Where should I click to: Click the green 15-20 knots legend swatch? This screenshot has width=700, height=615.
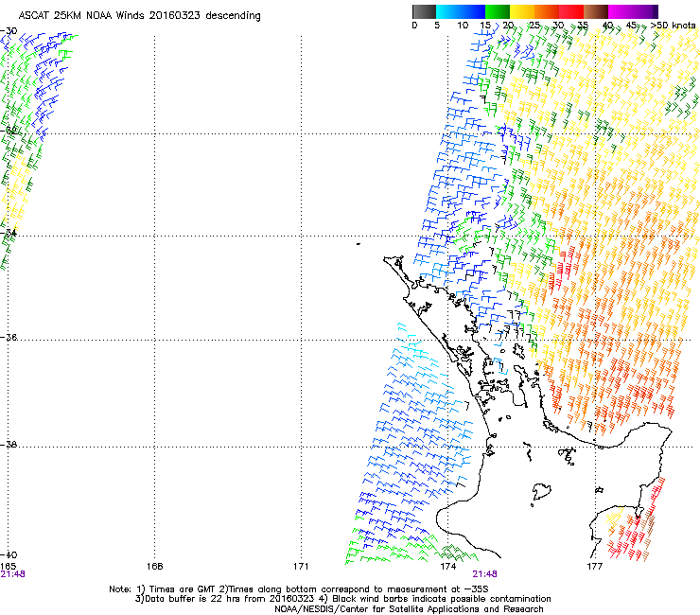point(498,11)
